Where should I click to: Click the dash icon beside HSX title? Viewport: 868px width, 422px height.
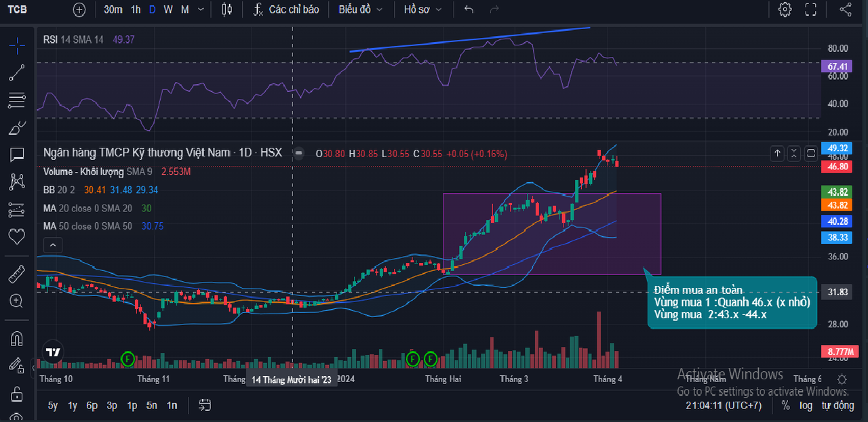(x=298, y=153)
